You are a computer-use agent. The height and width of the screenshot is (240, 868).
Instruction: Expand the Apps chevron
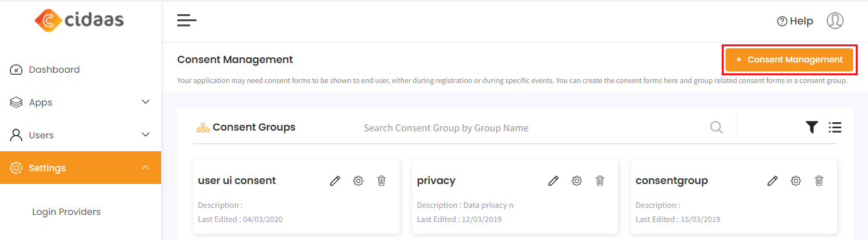click(x=146, y=102)
